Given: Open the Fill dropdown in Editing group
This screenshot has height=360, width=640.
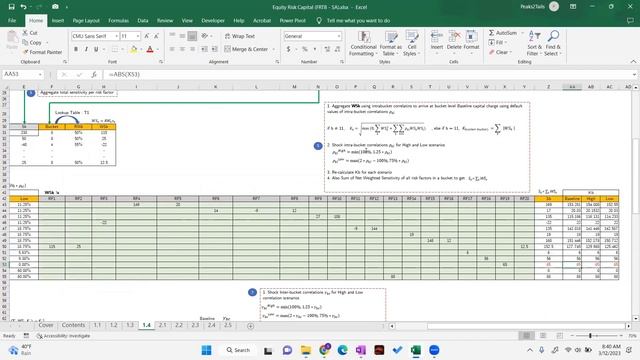Looking at the screenshot, I should click(x=498, y=42).
